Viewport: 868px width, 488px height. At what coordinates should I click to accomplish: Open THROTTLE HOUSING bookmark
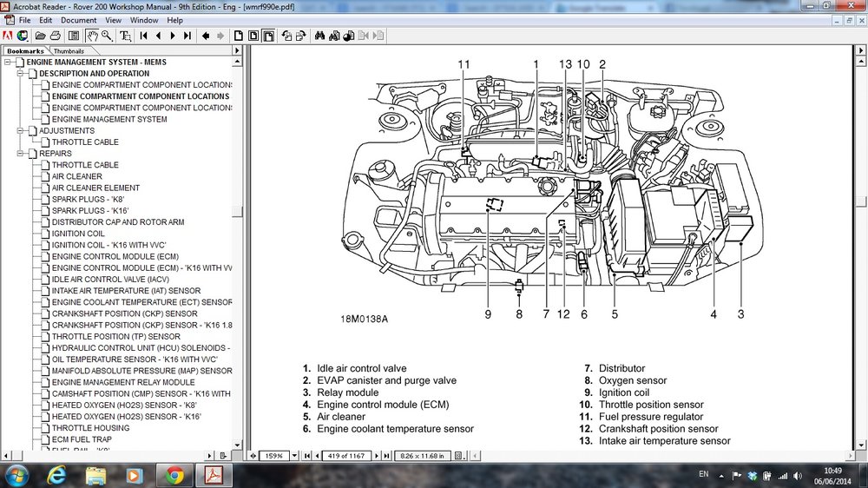[x=90, y=428]
